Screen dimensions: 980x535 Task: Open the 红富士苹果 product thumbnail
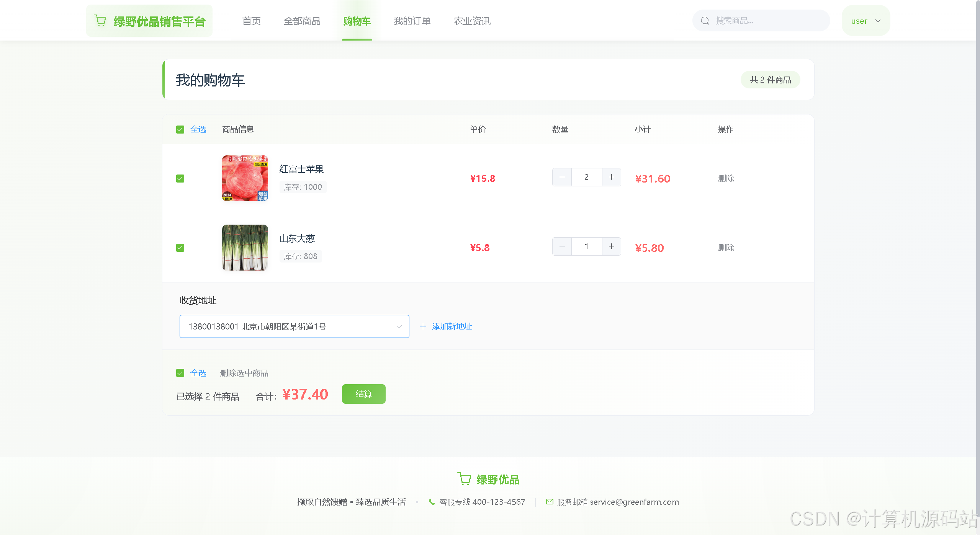[245, 178]
